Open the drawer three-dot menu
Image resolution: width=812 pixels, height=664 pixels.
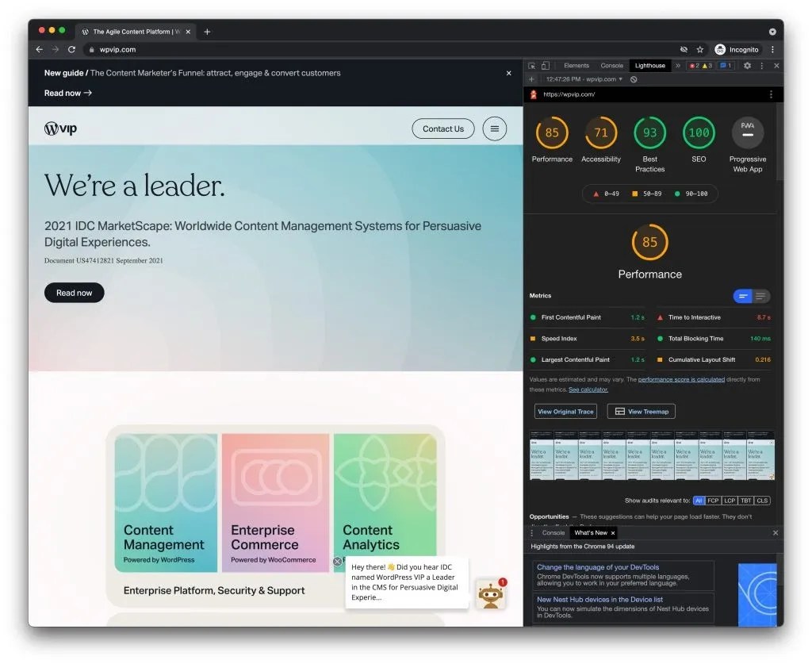[531, 533]
